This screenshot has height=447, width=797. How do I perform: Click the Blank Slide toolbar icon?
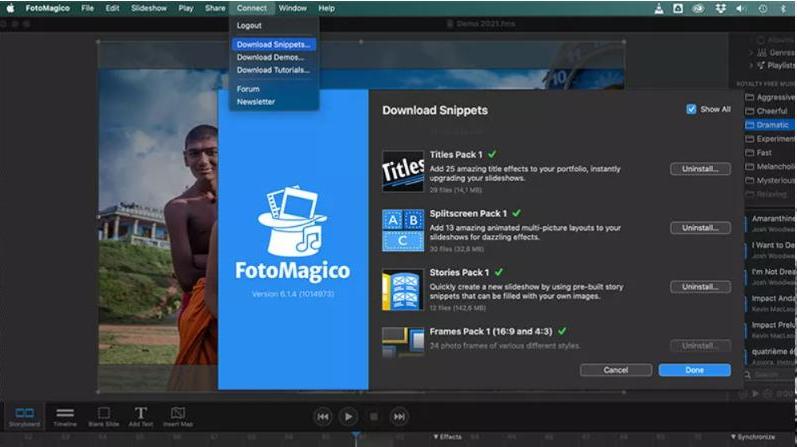(x=104, y=416)
